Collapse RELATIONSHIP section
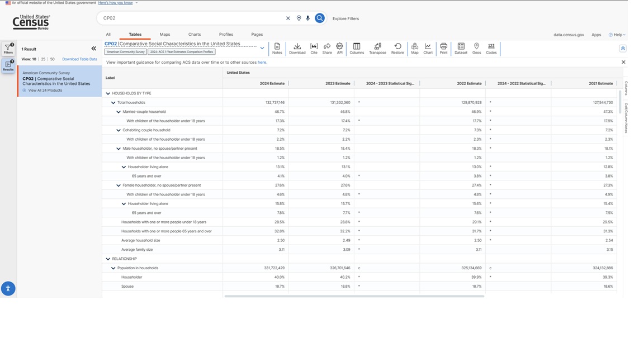 [108, 259]
